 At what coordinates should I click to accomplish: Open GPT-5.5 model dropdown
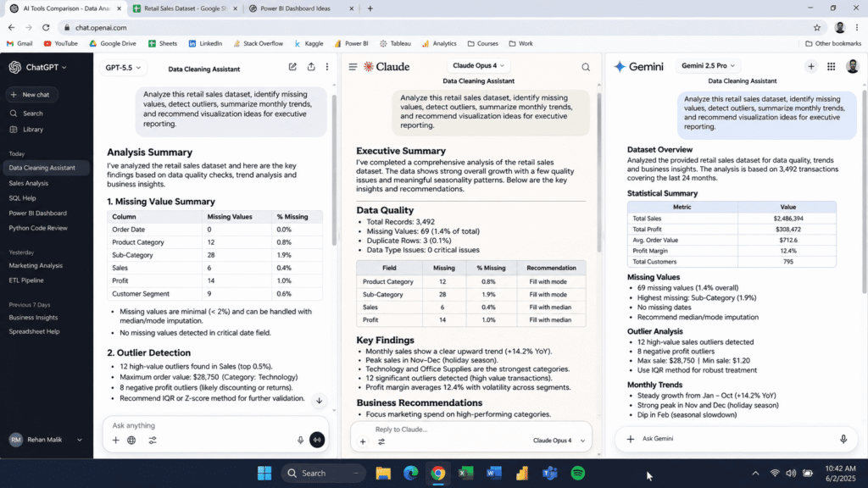(x=123, y=68)
